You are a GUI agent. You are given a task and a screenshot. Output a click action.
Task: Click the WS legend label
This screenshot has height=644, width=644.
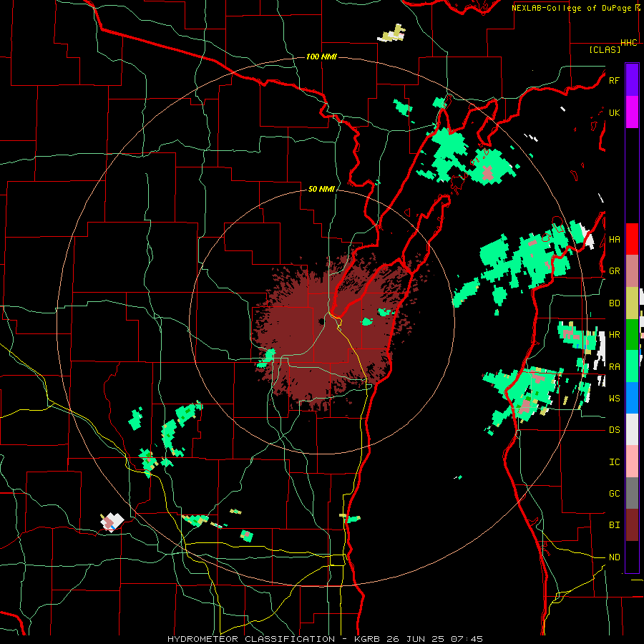point(614,398)
